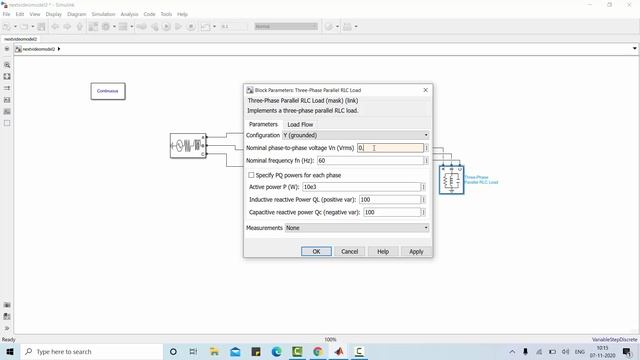Open the Simulation menu
Image resolution: width=640 pixels, height=360 pixels.
[x=103, y=14]
